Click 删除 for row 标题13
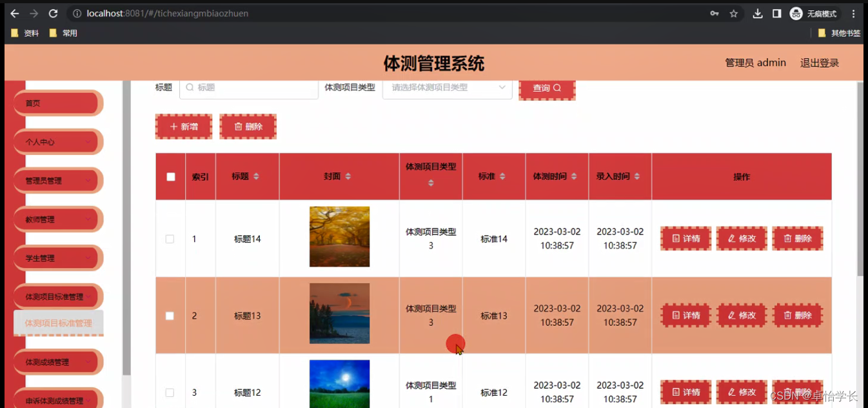This screenshot has width=868, height=408. (798, 315)
